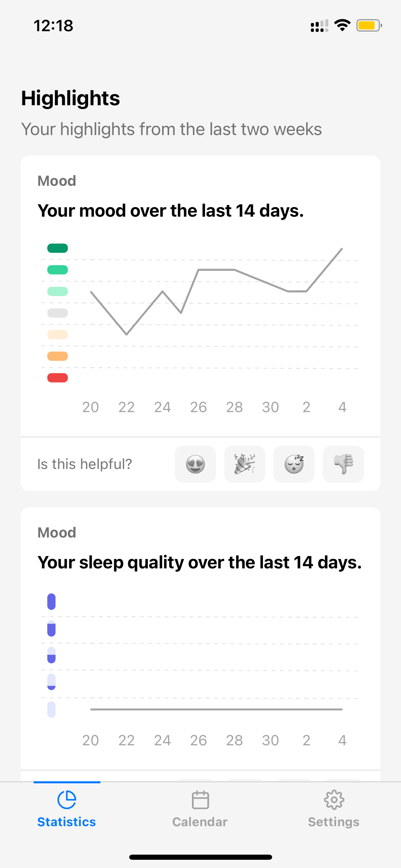401x868 pixels.
Task: Tap the thumbs down reaction
Action: (343, 464)
